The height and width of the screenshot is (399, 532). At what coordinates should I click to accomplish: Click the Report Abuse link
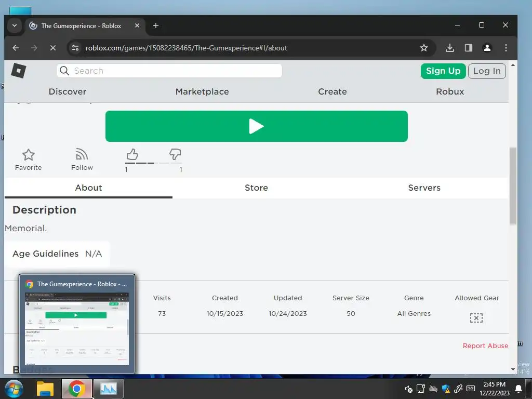coord(486,345)
